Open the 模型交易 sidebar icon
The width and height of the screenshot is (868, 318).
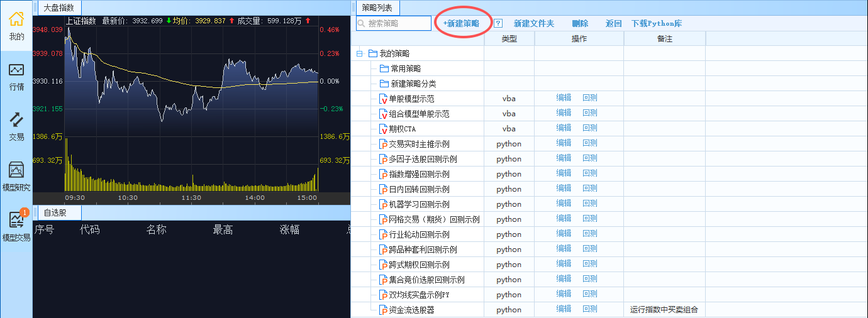[x=16, y=226]
